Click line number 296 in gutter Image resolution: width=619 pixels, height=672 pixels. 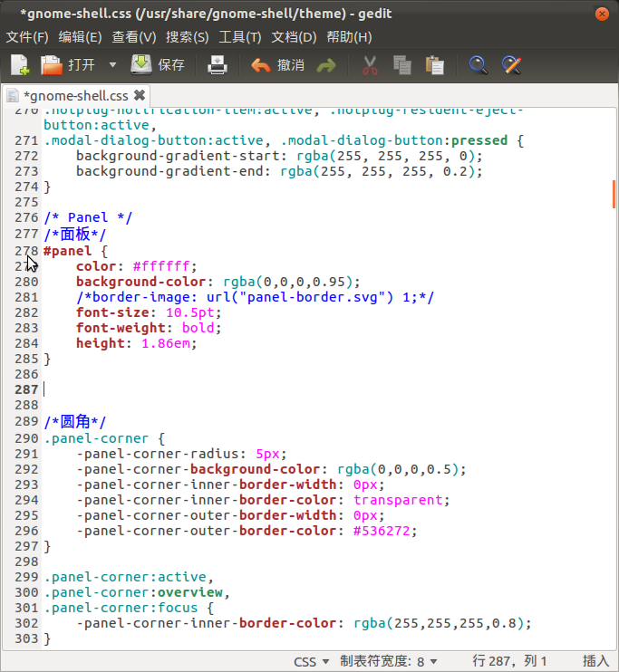point(26,531)
